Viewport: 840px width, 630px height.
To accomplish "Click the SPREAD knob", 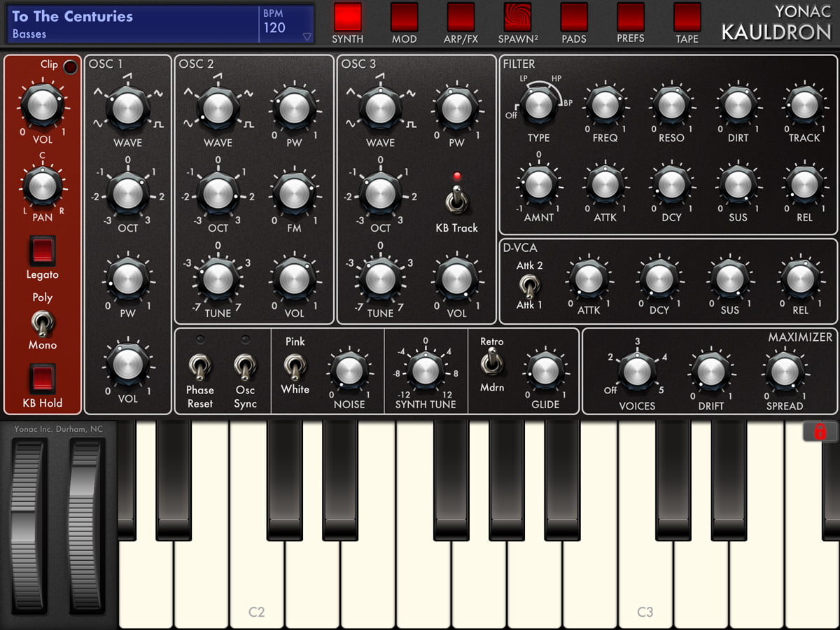I will pos(784,372).
